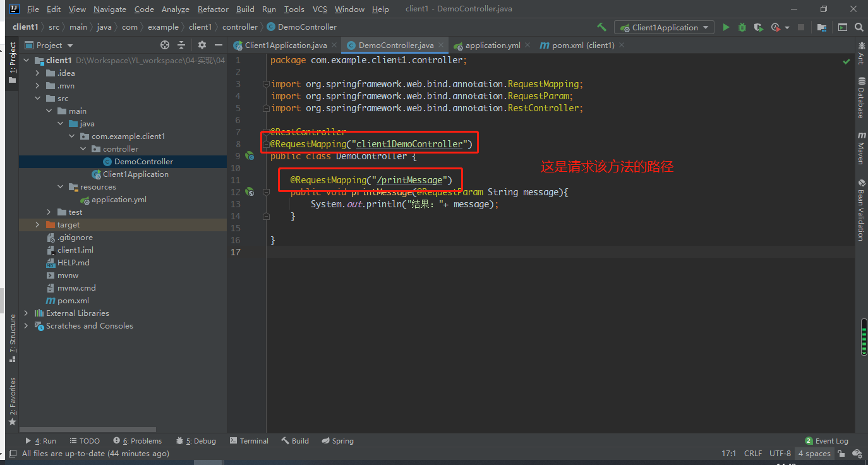
Task: Open the 4: Run tool window
Action: click(40, 440)
